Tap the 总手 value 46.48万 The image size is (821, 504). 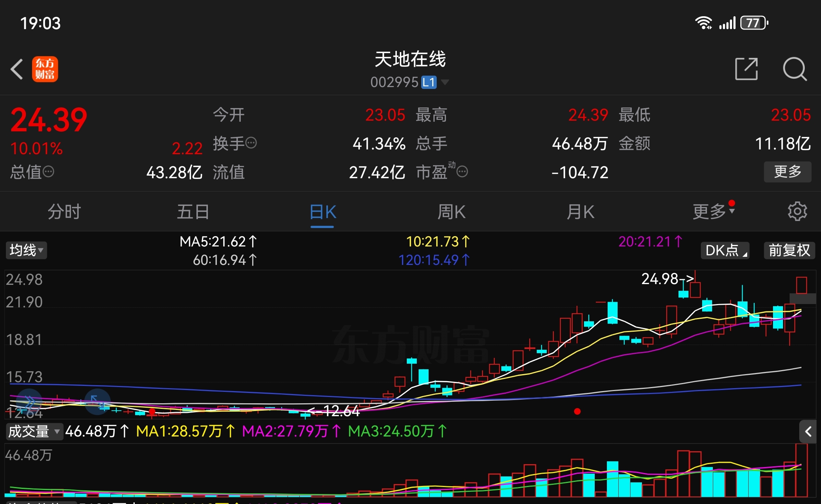click(x=580, y=144)
